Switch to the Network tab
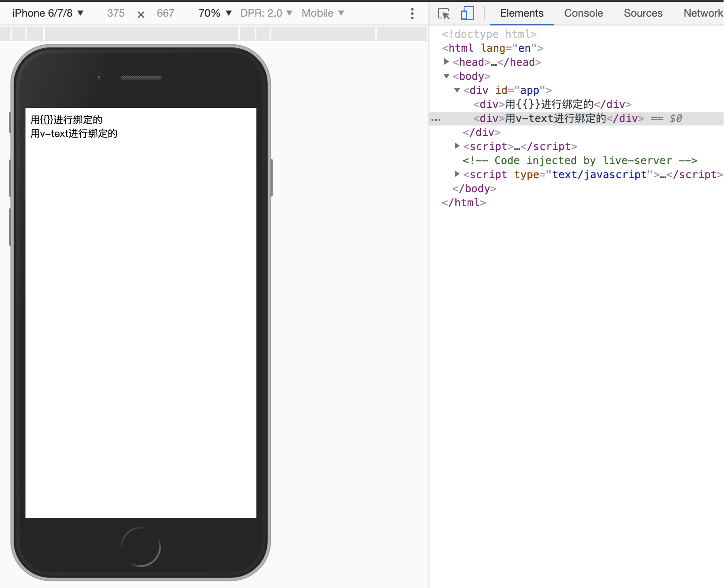 [703, 13]
